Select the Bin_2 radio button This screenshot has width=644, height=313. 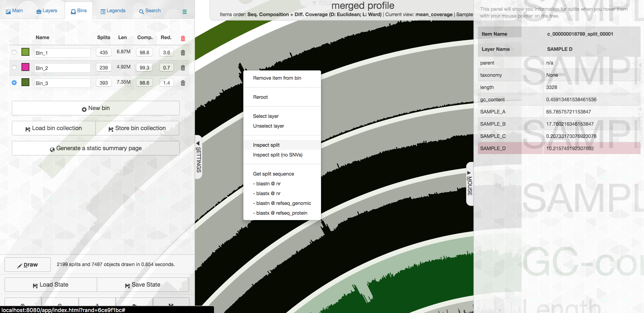click(14, 67)
